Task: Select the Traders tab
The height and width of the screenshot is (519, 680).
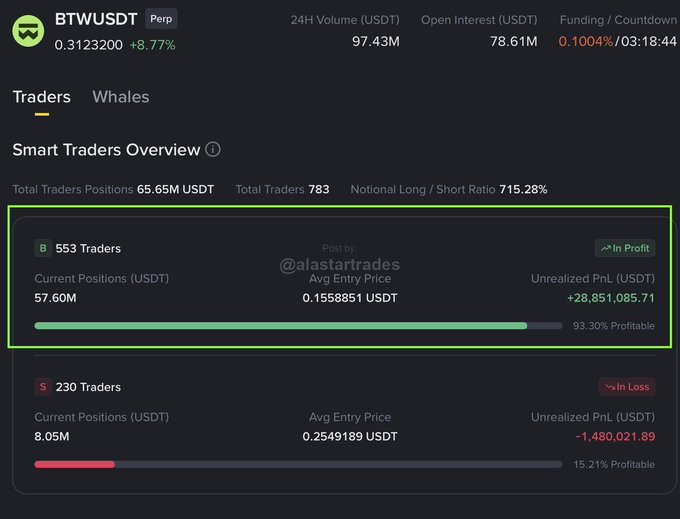Action: (42, 97)
